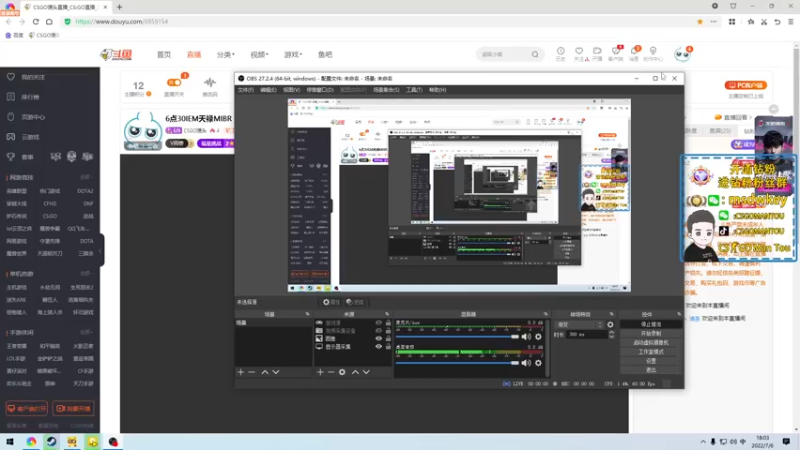Expand Categories dropdown in Douyu nav
Screen dimensions: 800x450
225,55
